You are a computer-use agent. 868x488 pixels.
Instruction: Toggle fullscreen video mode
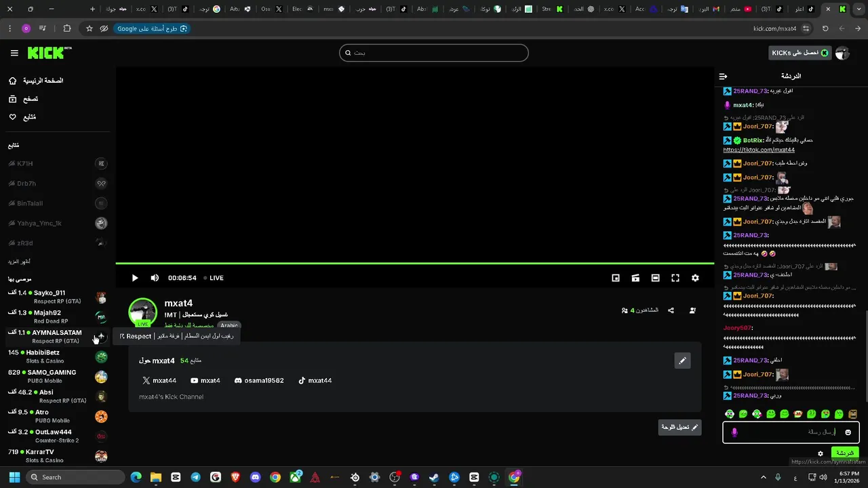click(675, 278)
